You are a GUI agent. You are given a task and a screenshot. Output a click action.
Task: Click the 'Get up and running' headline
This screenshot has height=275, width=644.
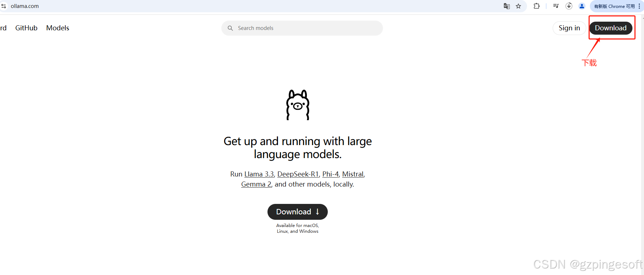tap(298, 148)
